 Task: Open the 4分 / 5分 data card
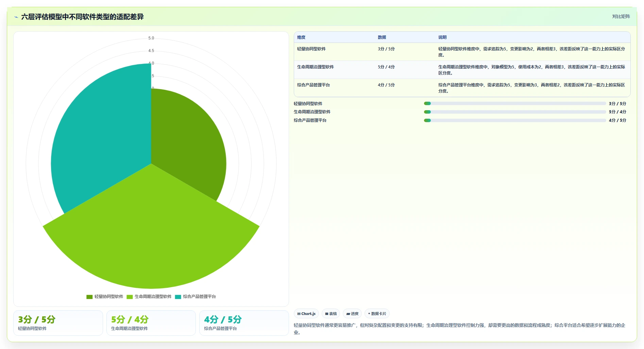point(244,323)
